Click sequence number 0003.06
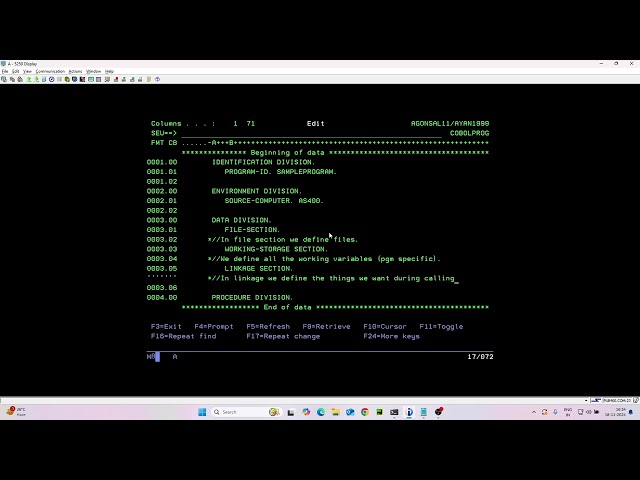This screenshot has height=480, width=640. (x=162, y=288)
